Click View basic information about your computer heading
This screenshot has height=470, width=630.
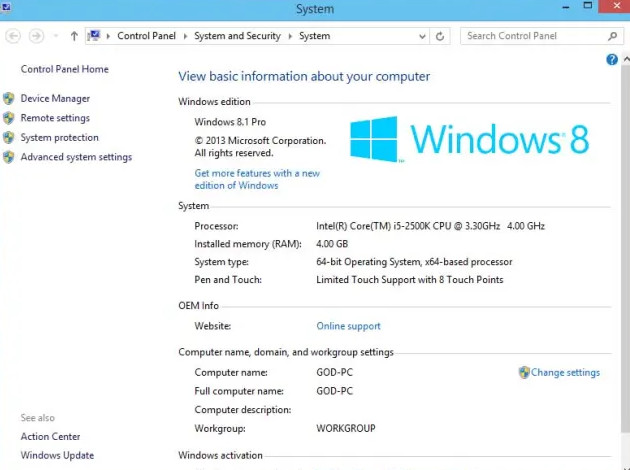point(304,76)
